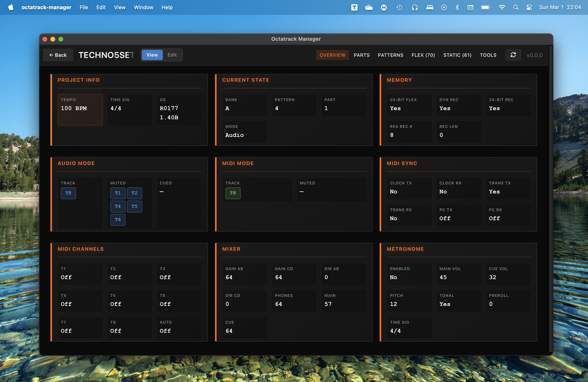588x382 pixels.
Task: Toggle mute on track T6 in Audio Mode
Action: (118, 220)
